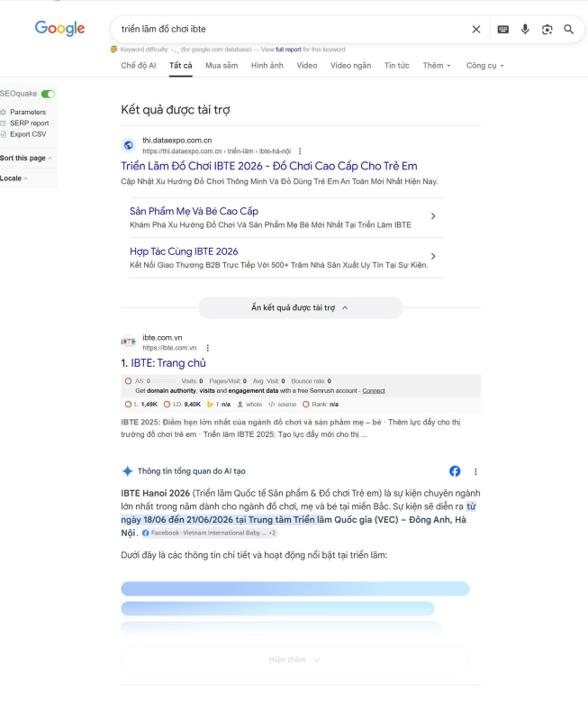Switch to Chế độ AI tab
The image size is (588, 702).
pos(139,66)
